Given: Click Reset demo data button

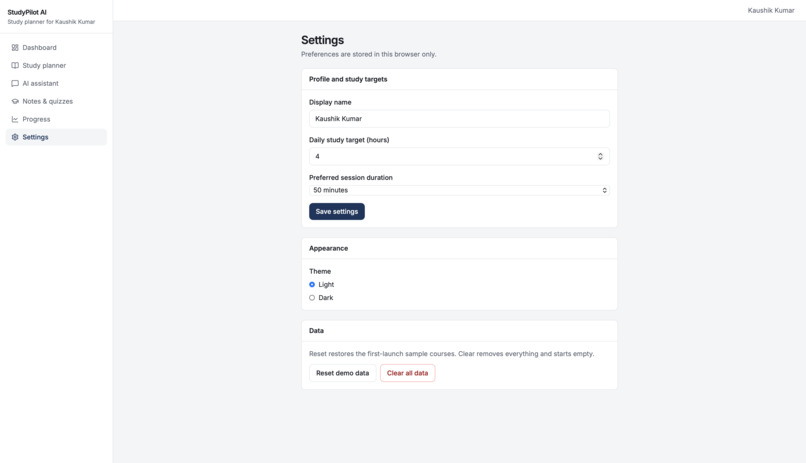Looking at the screenshot, I should 342,373.
